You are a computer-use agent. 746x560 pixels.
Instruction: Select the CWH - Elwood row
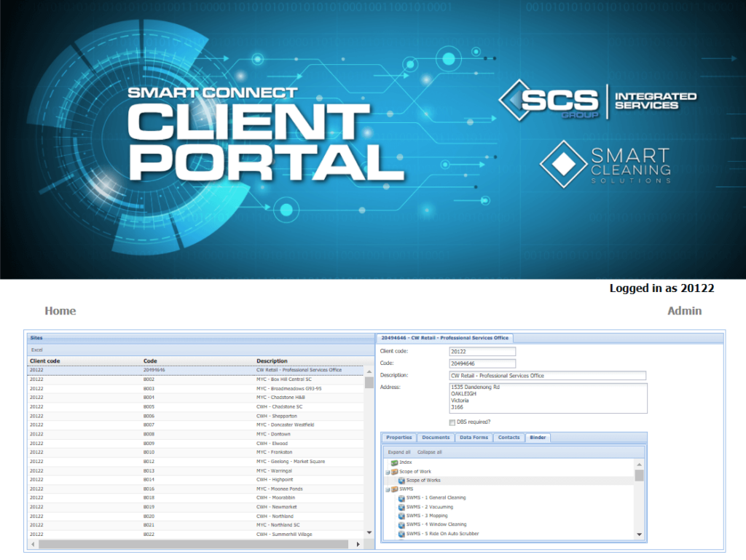(x=195, y=443)
